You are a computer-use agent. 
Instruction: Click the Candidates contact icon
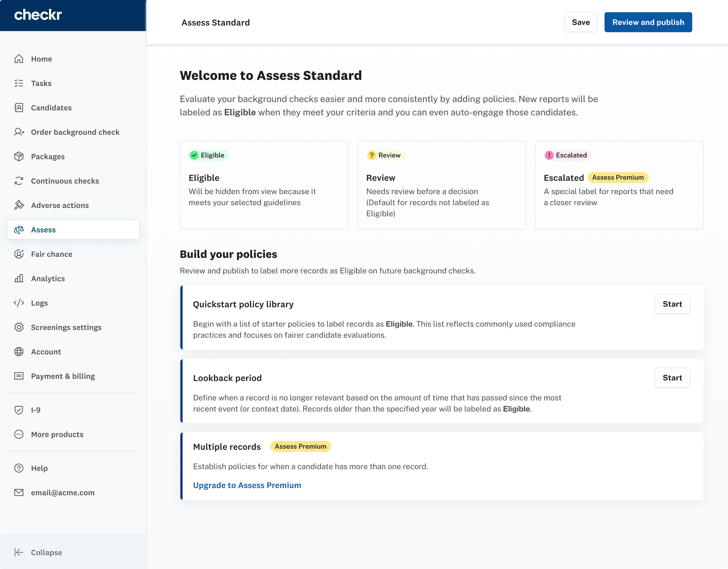pos(19,108)
